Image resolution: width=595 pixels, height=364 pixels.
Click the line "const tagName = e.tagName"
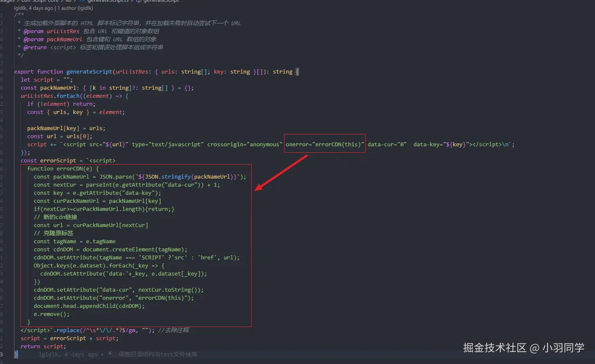pyautogui.click(x=75, y=241)
